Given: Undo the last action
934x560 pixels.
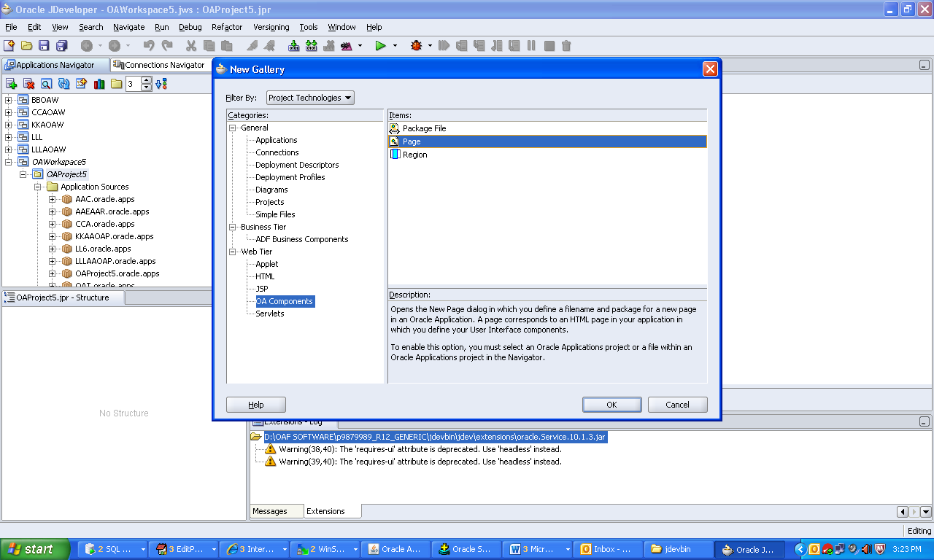Looking at the screenshot, I should 149,45.
